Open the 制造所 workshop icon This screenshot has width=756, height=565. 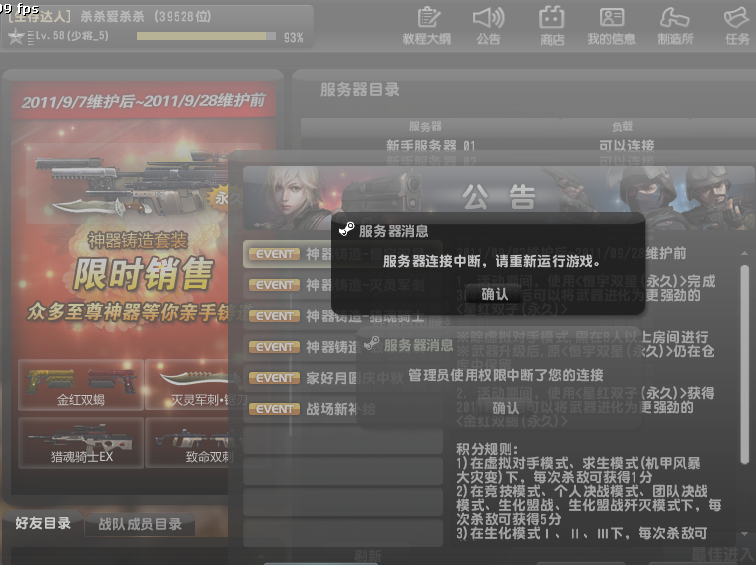[x=675, y=26]
